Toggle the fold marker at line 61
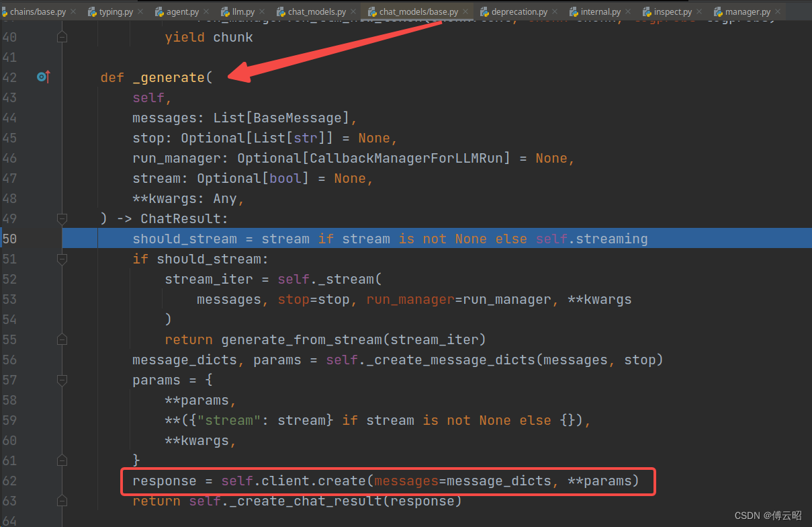The image size is (812, 527). tap(62, 460)
